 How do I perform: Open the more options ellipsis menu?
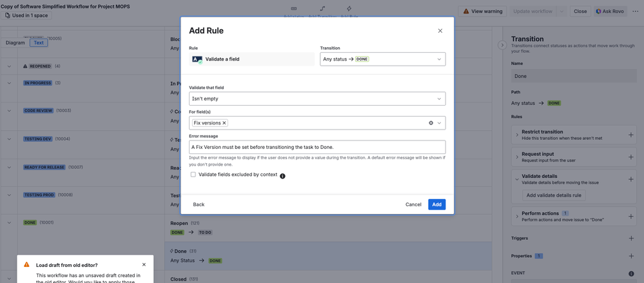point(636,12)
